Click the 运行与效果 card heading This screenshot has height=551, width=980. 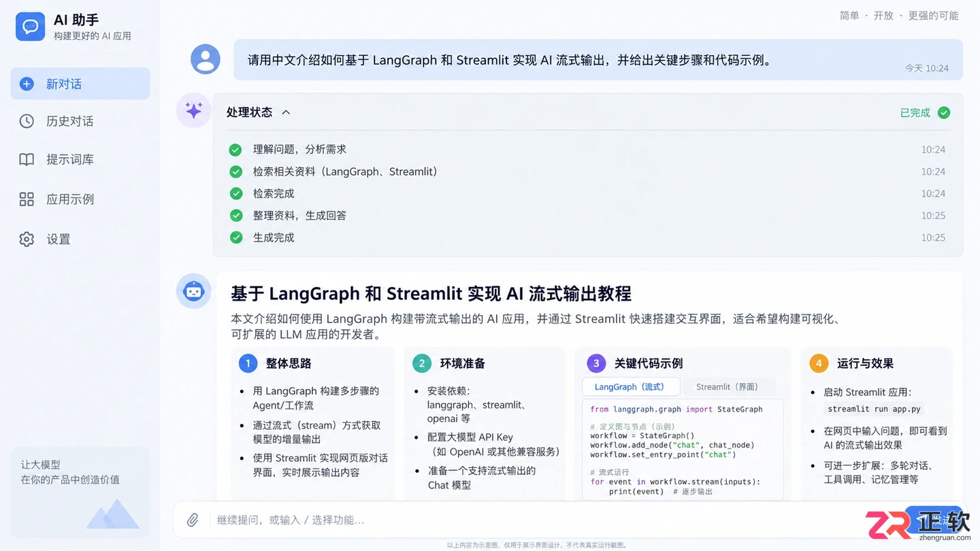click(865, 363)
